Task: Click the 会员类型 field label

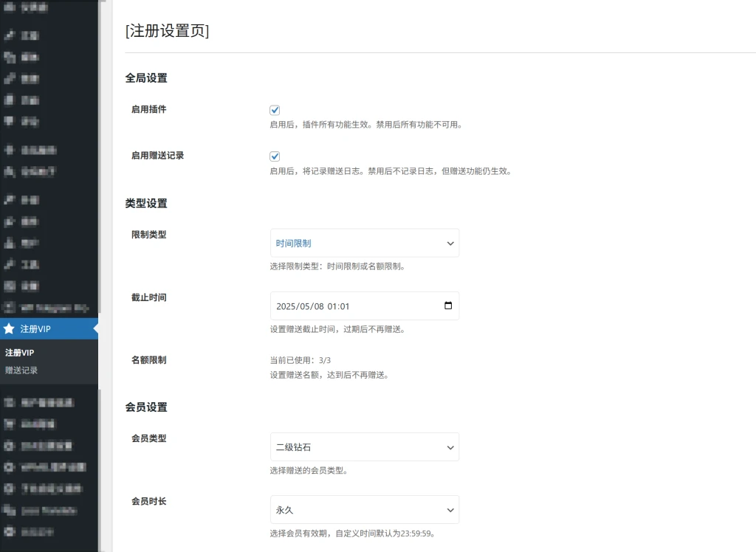Action: coord(149,438)
